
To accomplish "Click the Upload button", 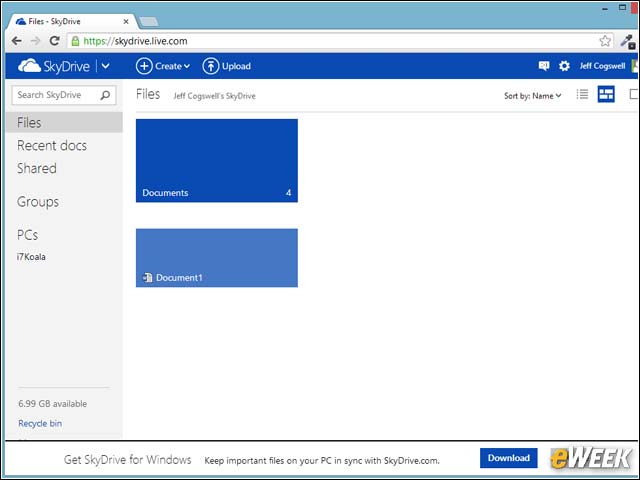I will [x=227, y=66].
